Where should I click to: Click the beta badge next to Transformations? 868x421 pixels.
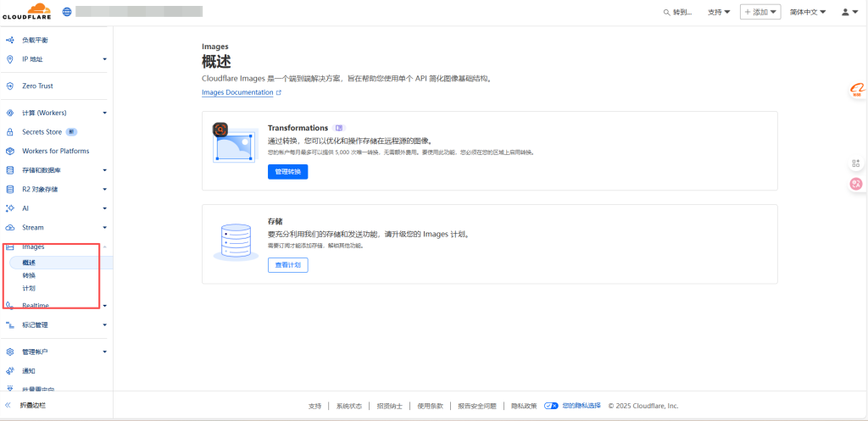tap(339, 128)
